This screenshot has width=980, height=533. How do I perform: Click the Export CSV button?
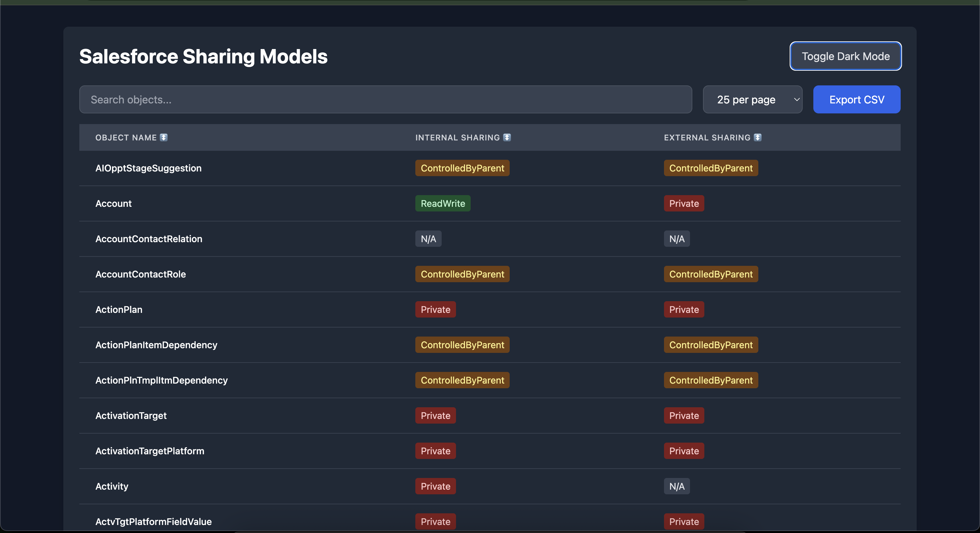856,100
